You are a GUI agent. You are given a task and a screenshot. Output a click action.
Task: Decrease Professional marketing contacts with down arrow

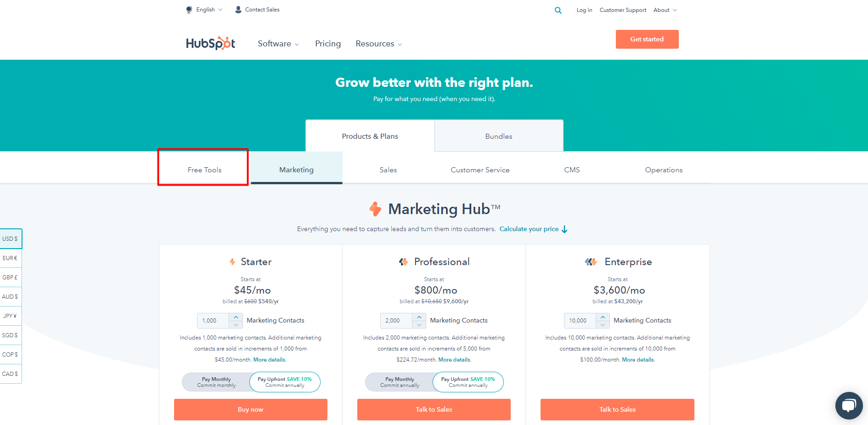pos(419,324)
